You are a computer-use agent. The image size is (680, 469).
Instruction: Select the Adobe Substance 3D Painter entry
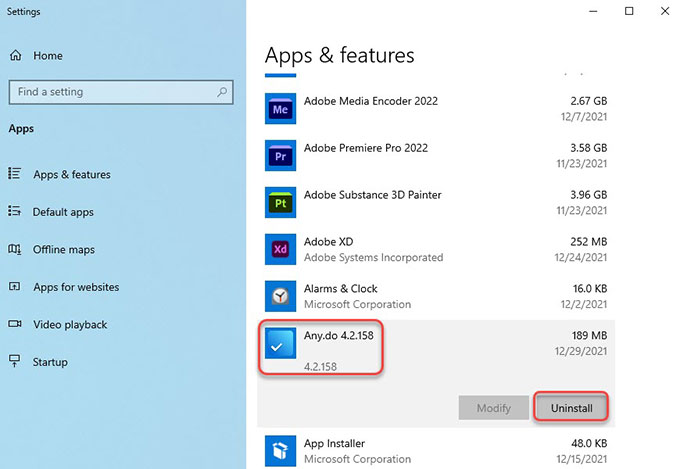(x=436, y=202)
